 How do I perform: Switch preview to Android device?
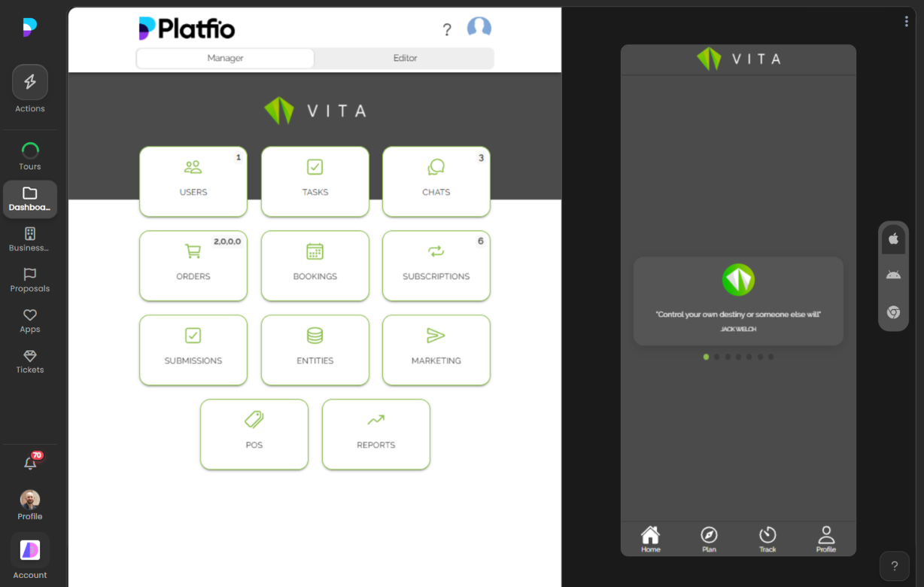pos(893,275)
